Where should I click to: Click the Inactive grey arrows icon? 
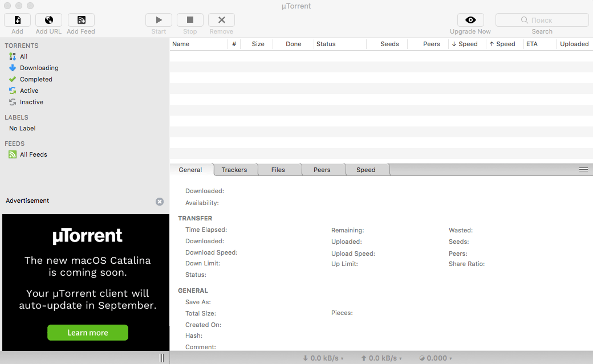[x=13, y=102]
